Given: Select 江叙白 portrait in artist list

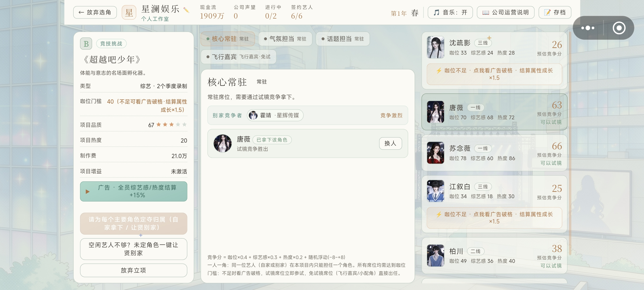Looking at the screenshot, I should (x=436, y=191).
